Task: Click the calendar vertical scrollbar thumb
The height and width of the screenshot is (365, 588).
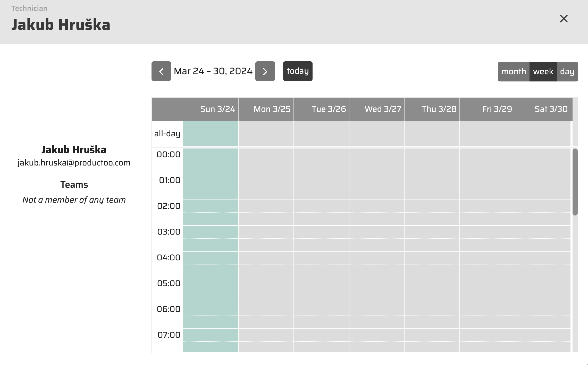Action: 575,182
